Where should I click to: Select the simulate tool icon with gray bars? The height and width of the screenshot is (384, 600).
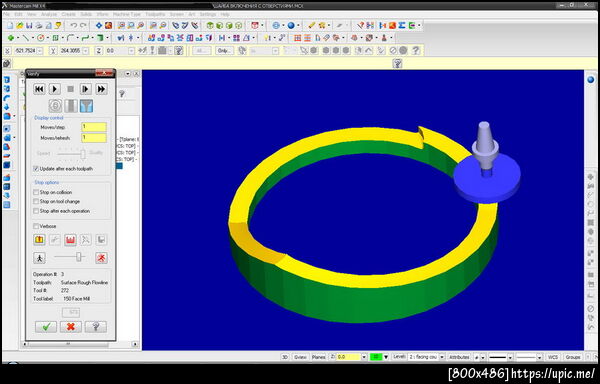pyautogui.click(x=71, y=106)
